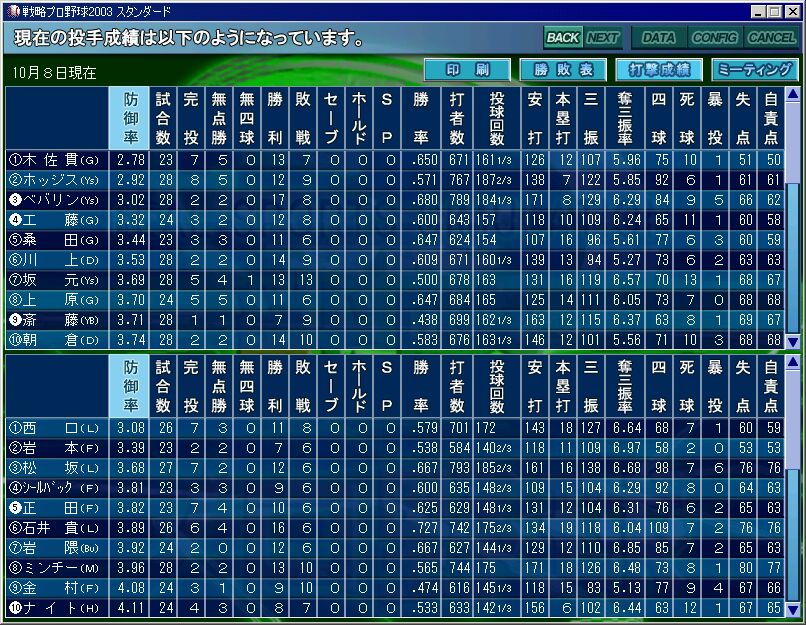Click 2.78 ERA value for 木佐貫
806x625 pixels.
coord(130,160)
